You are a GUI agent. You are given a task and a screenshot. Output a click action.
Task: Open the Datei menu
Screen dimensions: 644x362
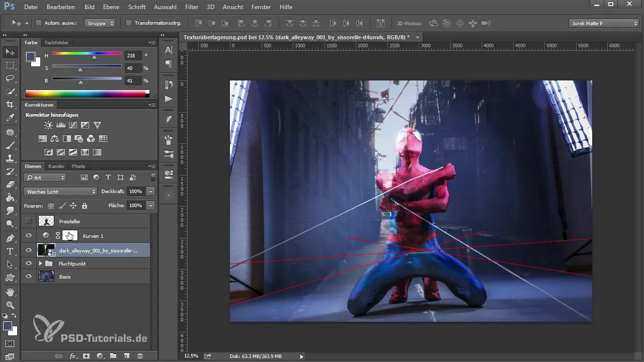pos(31,7)
